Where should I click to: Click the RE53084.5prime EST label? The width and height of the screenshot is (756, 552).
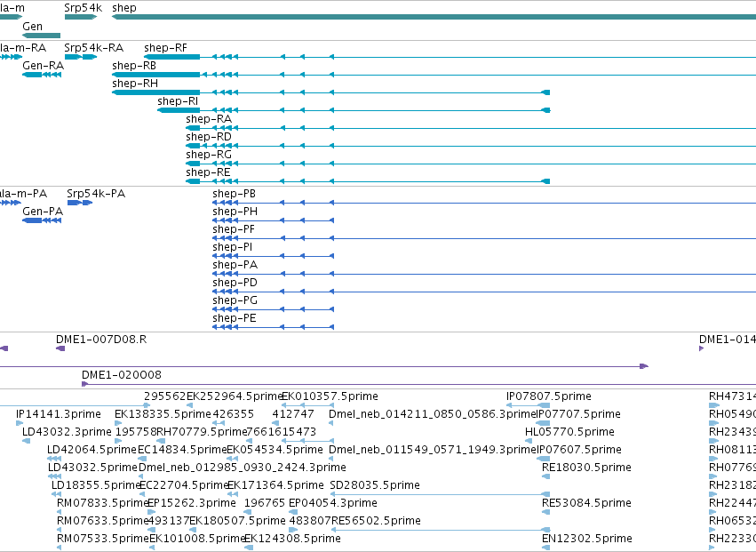pos(587,503)
